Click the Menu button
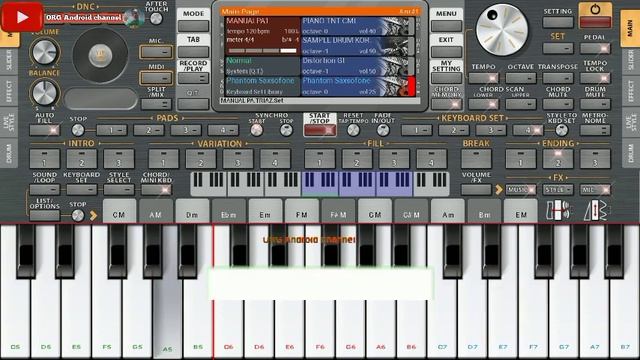 (446, 26)
